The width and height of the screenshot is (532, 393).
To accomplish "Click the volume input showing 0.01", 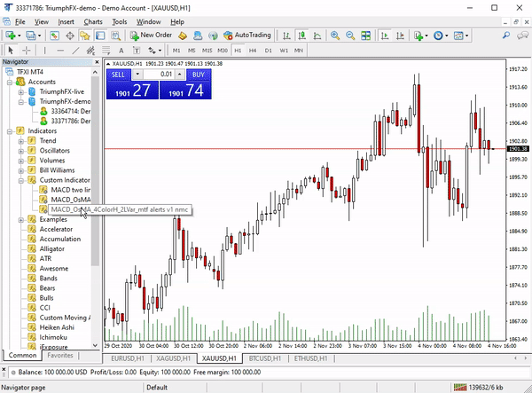I will pos(158,75).
